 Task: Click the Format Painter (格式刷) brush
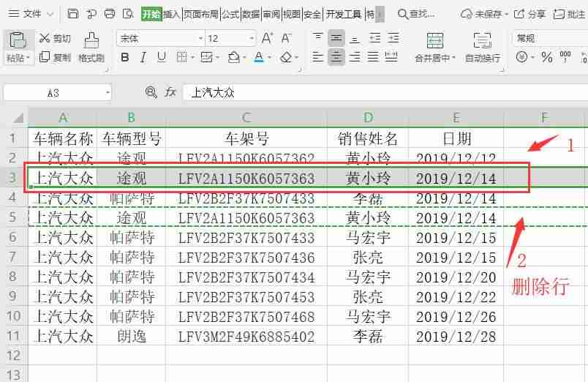(x=91, y=48)
